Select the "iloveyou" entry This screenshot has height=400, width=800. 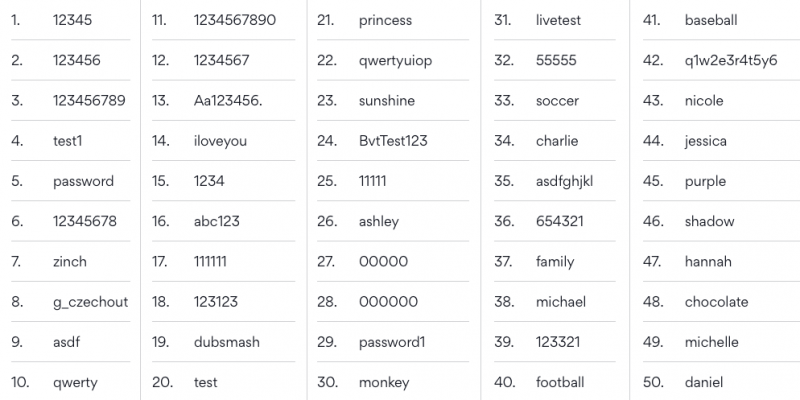[x=220, y=141]
